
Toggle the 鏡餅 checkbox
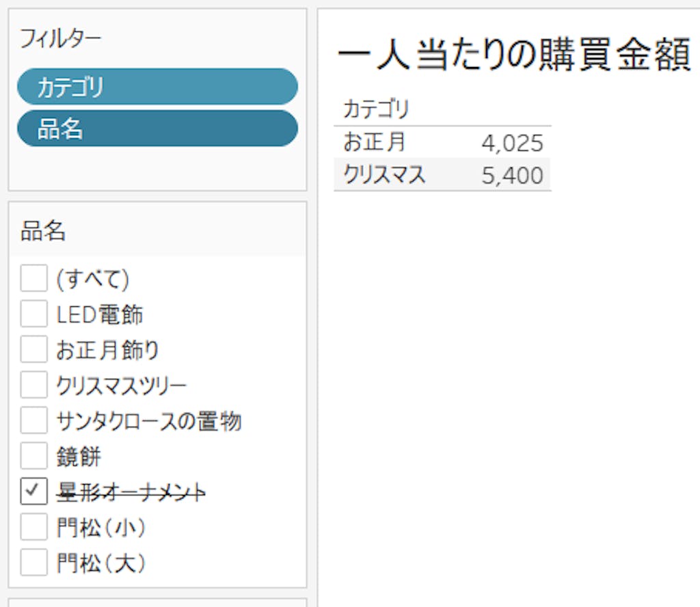click(x=33, y=456)
